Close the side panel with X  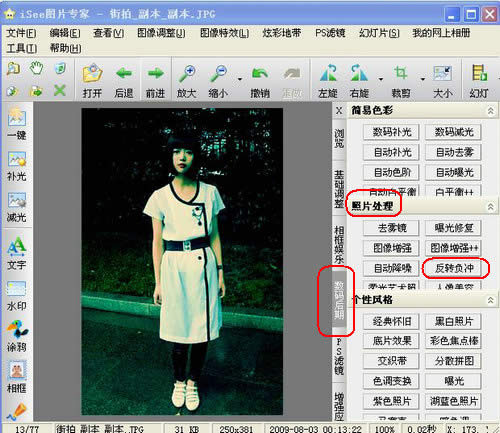[339, 110]
